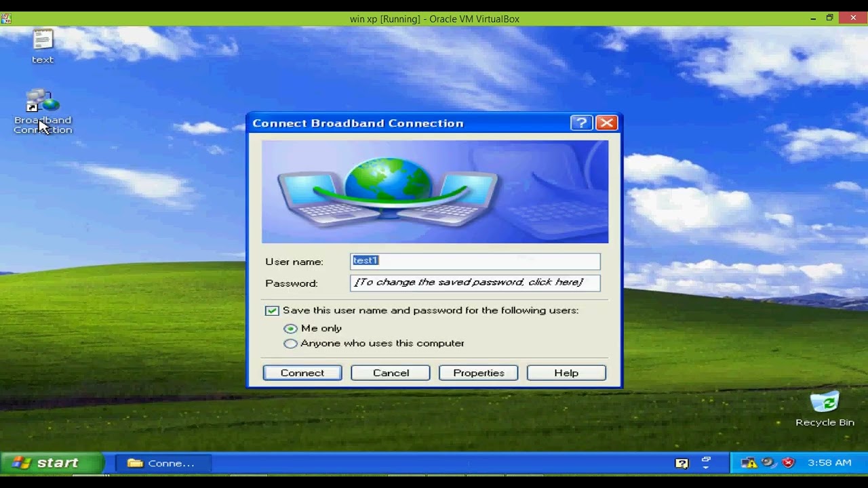Open the Recycle Bin icon
The width and height of the screenshot is (868, 488).
(x=825, y=409)
